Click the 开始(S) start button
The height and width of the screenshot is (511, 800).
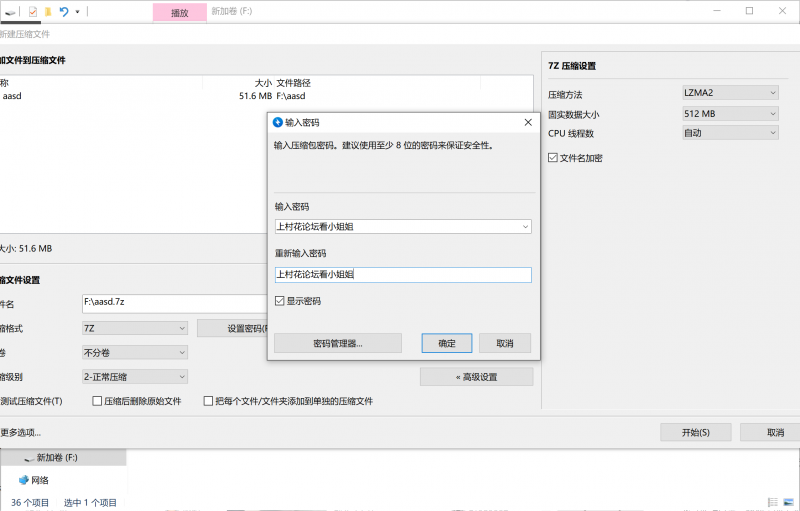click(695, 432)
